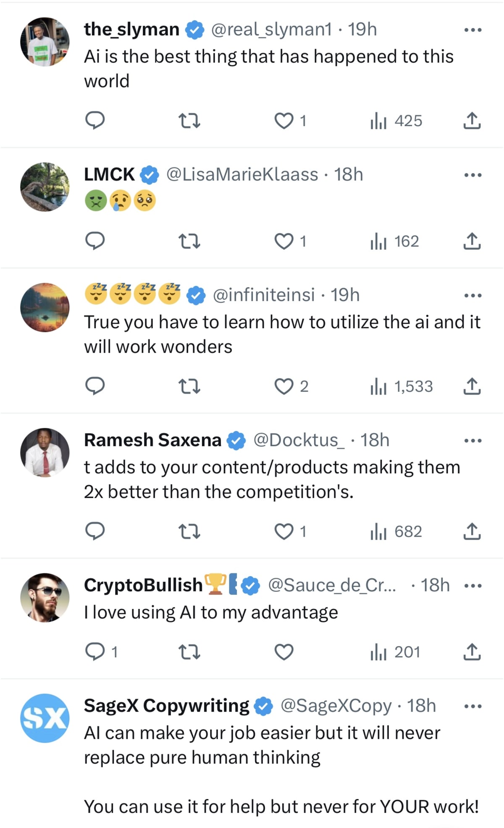Click SageX Copywriting's profile picture

click(44, 718)
